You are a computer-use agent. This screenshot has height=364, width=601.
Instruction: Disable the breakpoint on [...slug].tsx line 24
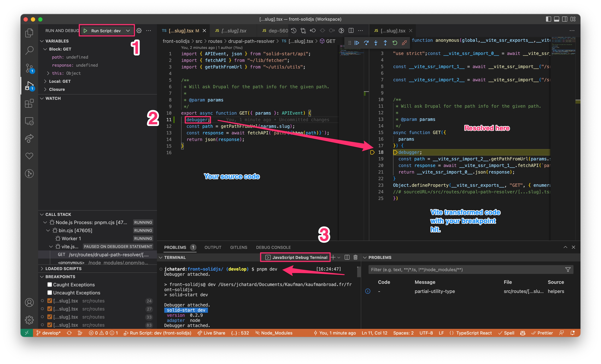coord(50,301)
